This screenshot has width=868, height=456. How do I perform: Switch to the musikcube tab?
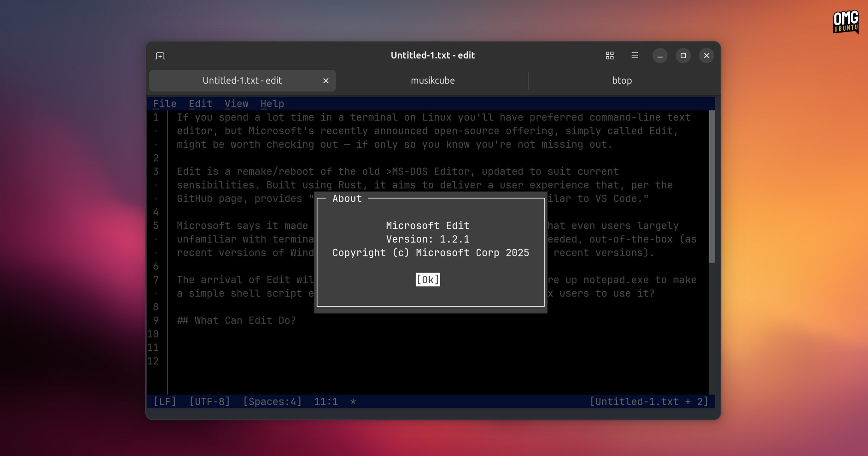432,80
